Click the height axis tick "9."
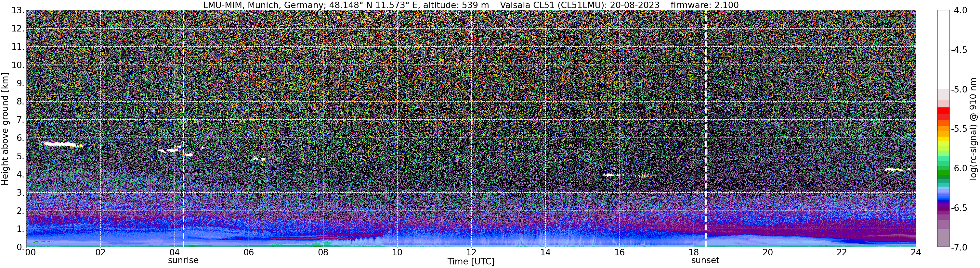The image size is (980, 268). click(x=20, y=83)
